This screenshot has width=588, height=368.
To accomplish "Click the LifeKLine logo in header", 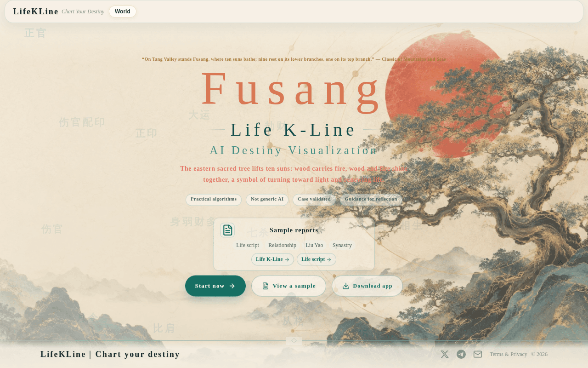I will pos(36,11).
